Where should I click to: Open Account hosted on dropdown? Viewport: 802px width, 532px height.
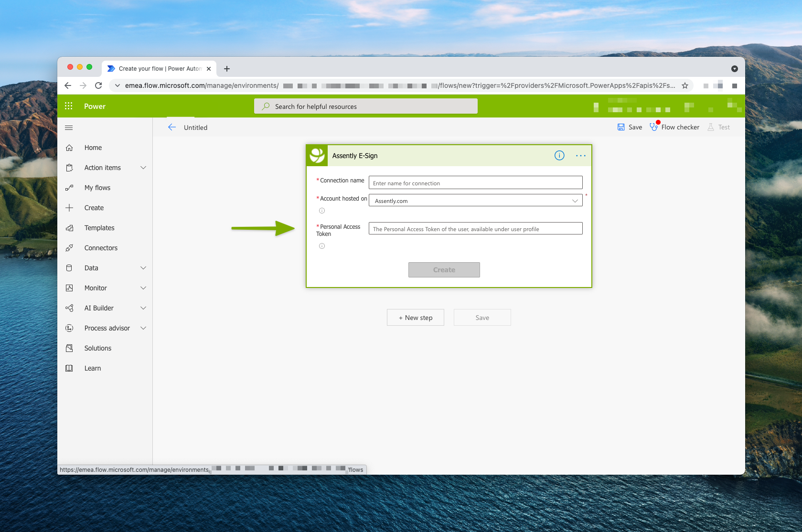click(x=476, y=201)
